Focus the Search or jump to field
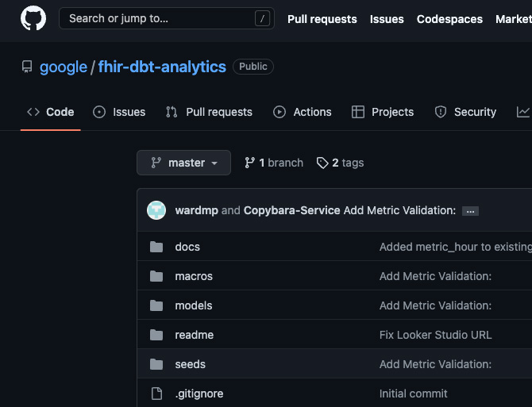Image resolution: width=532 pixels, height=407 pixels. 159,18
